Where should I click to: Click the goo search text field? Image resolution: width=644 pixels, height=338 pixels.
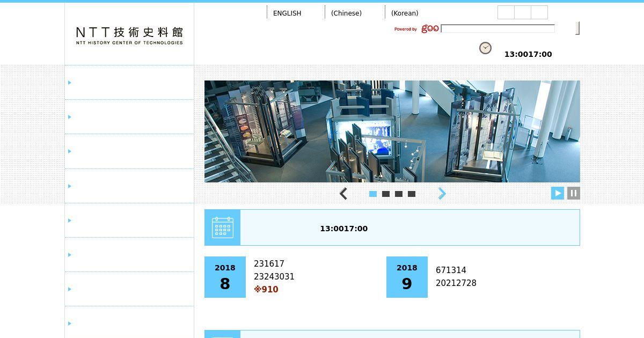tap(498, 28)
